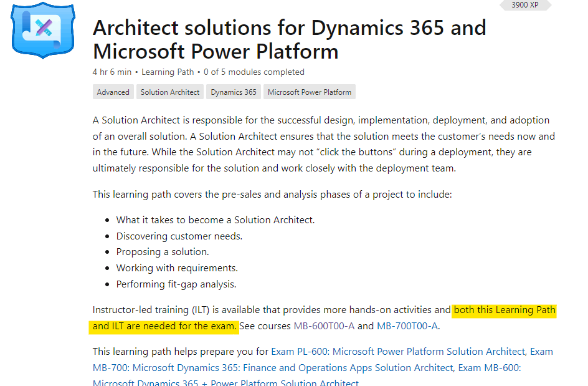Open the MB-600T00-A course link
Viewport: 588px width, 386px height.
pos(324,326)
